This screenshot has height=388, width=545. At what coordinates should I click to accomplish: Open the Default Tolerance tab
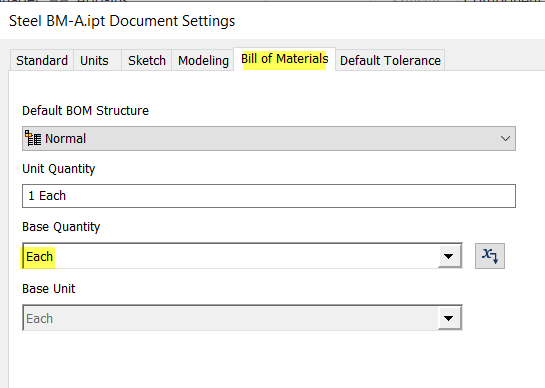390,60
